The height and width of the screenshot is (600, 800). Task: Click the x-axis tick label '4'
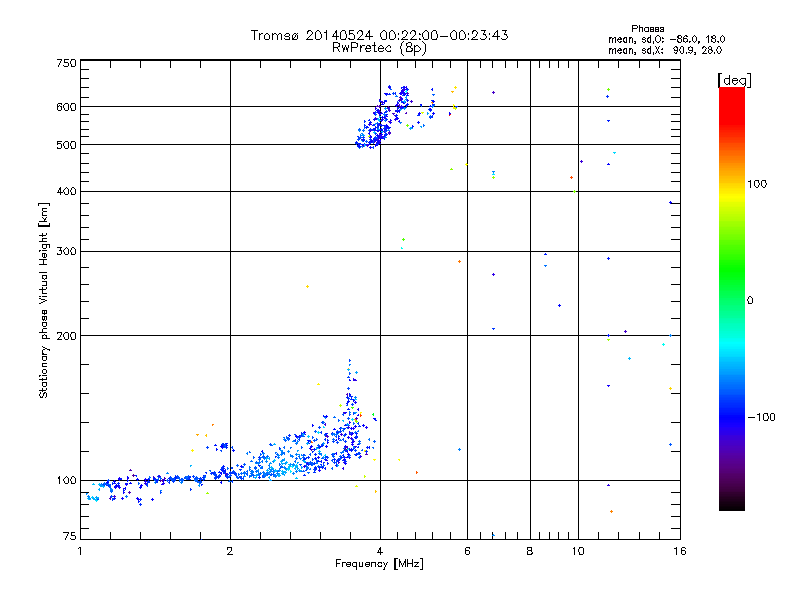coord(380,551)
